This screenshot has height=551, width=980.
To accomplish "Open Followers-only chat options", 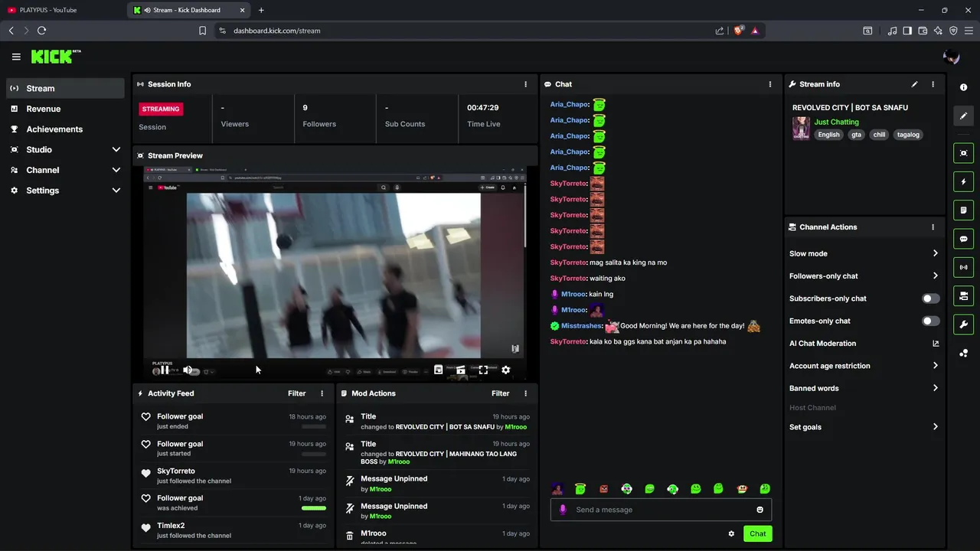I will coord(864,276).
